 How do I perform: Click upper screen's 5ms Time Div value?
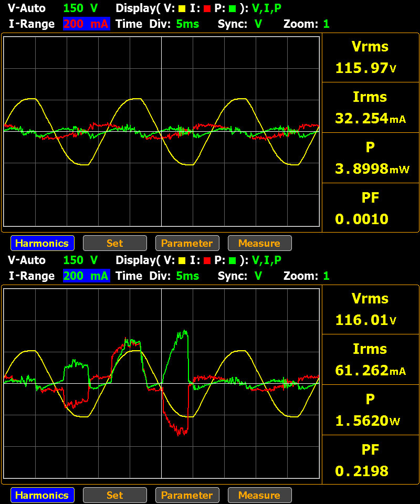[187, 24]
